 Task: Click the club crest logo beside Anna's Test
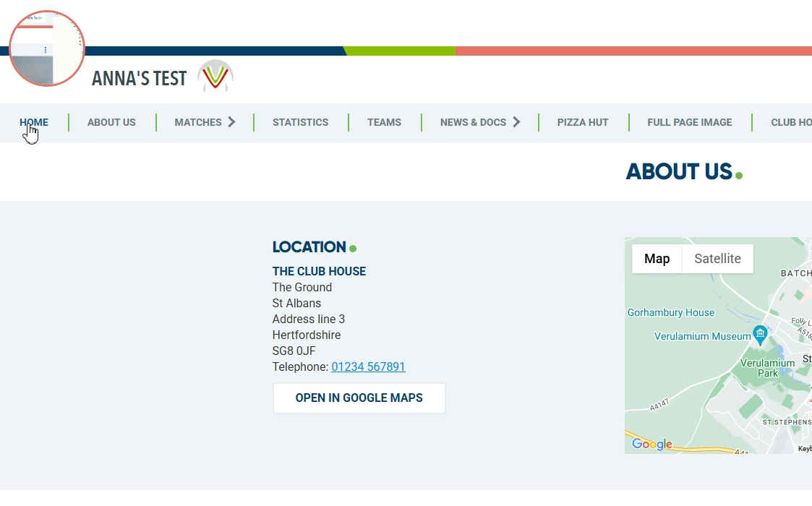click(x=215, y=76)
